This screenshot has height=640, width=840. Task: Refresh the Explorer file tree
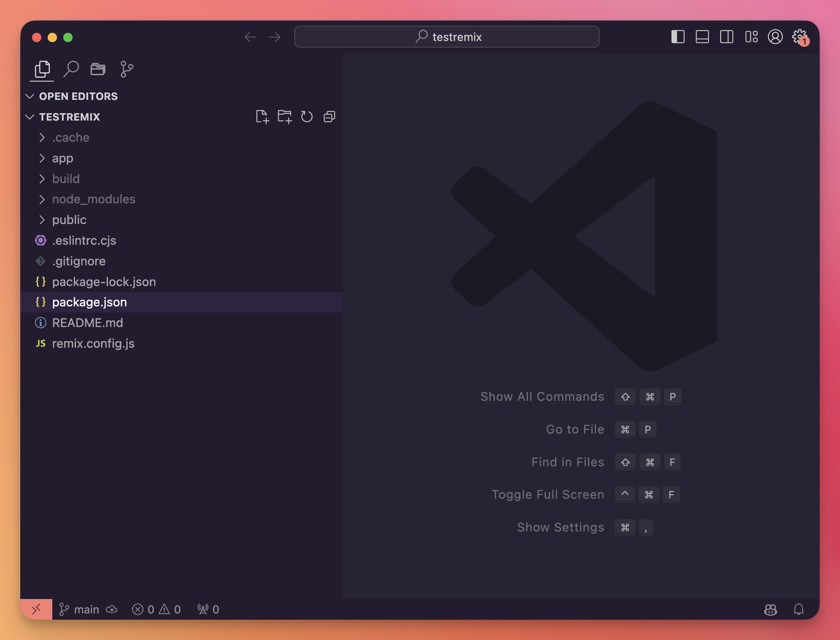307,117
